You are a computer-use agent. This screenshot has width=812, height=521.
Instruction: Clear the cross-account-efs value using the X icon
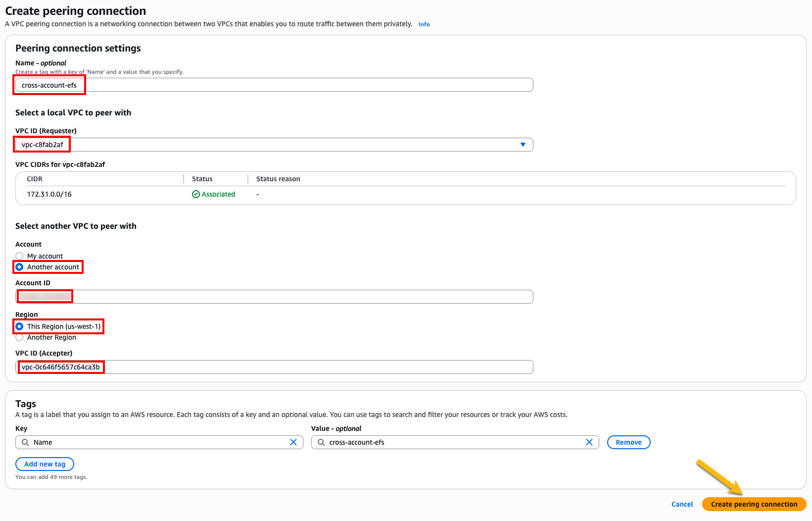(589, 442)
